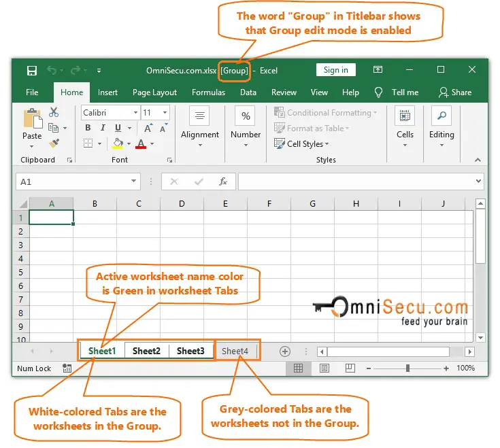Select row 5 header
The width and height of the screenshot is (500, 448).
coord(20,273)
